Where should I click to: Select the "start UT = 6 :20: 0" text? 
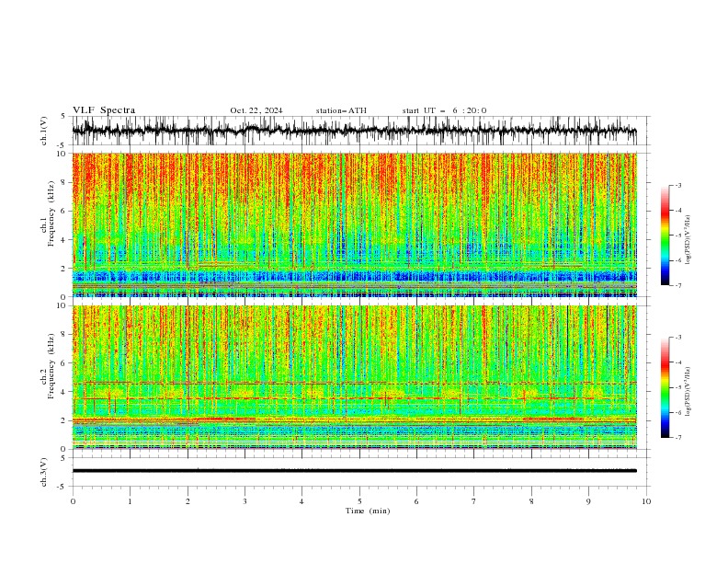[444, 110]
